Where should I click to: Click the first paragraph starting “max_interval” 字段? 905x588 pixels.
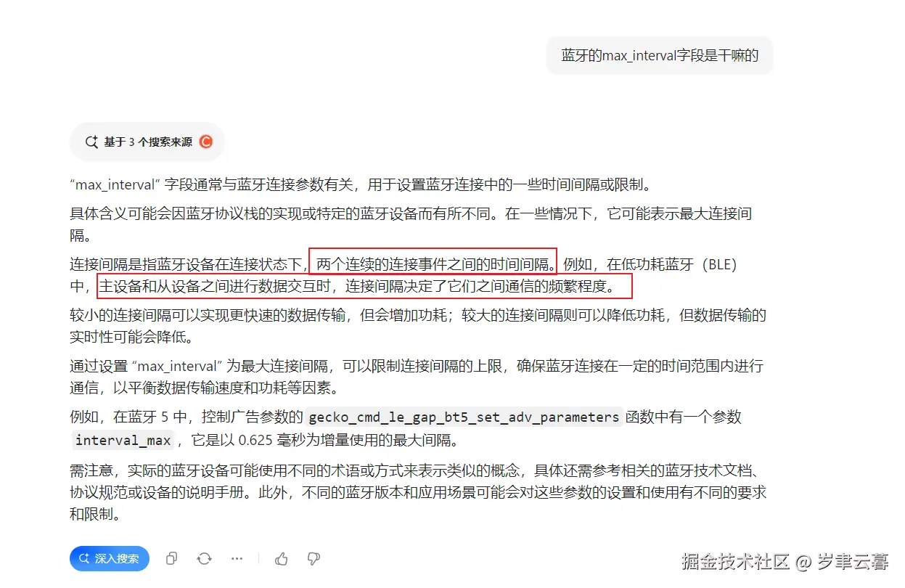(x=357, y=184)
